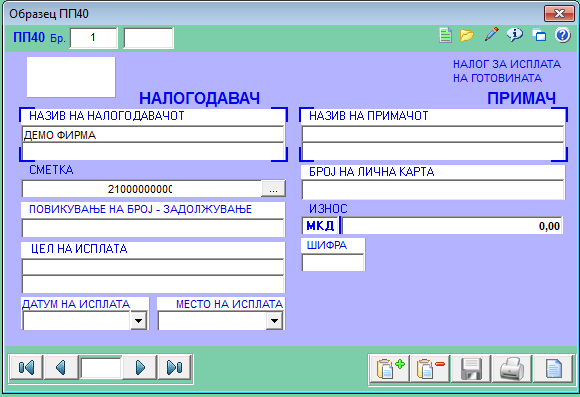Click the ШИФРА code field
Viewport: 580px width, 397px height.
coord(333,263)
